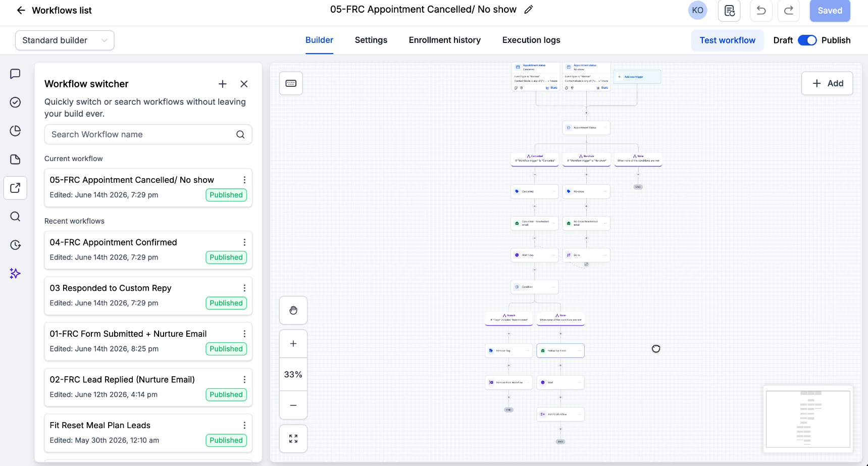Open the workflow switcher sidebar icon
This screenshot has height=466, width=868.
click(x=15, y=188)
